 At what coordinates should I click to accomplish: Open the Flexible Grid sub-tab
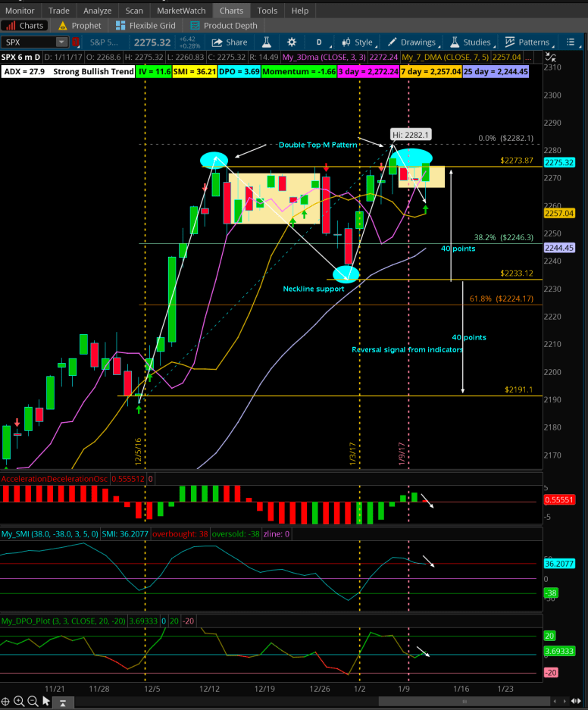[x=145, y=26]
